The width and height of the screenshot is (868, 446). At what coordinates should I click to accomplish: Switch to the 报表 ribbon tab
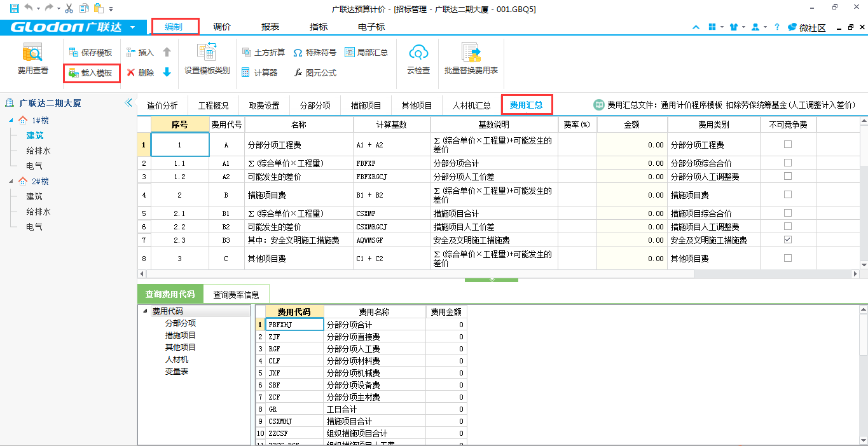coord(270,27)
